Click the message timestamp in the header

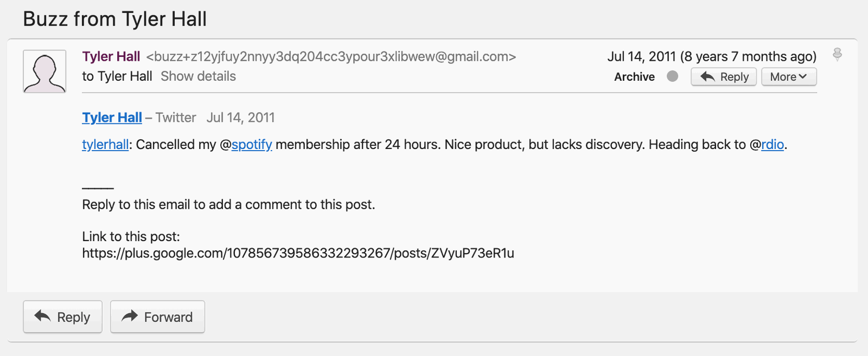click(711, 56)
